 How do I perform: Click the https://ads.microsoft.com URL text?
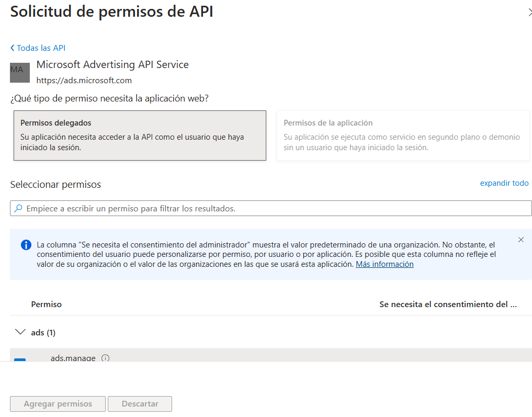point(84,81)
